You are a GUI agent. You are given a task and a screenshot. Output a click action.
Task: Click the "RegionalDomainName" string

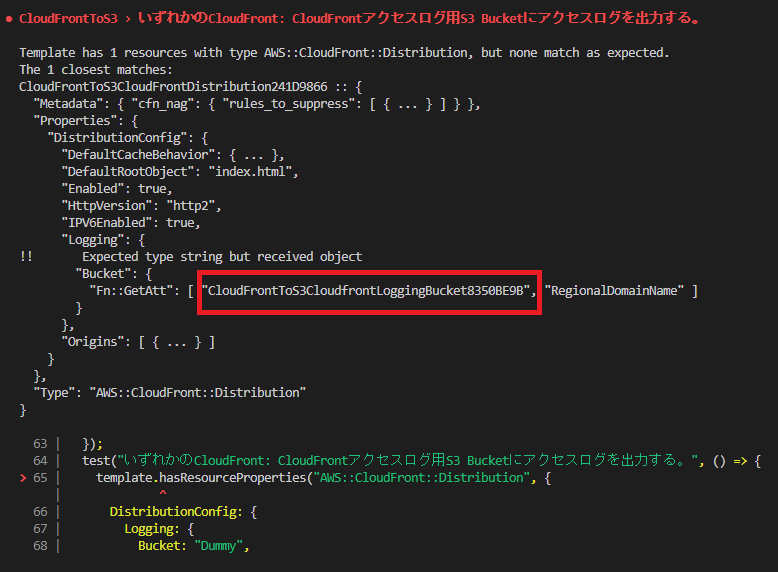pos(614,291)
